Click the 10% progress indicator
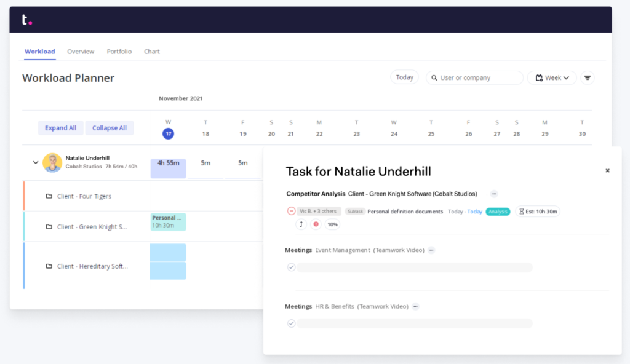Viewport: 630px width, 364px height. [x=332, y=224]
